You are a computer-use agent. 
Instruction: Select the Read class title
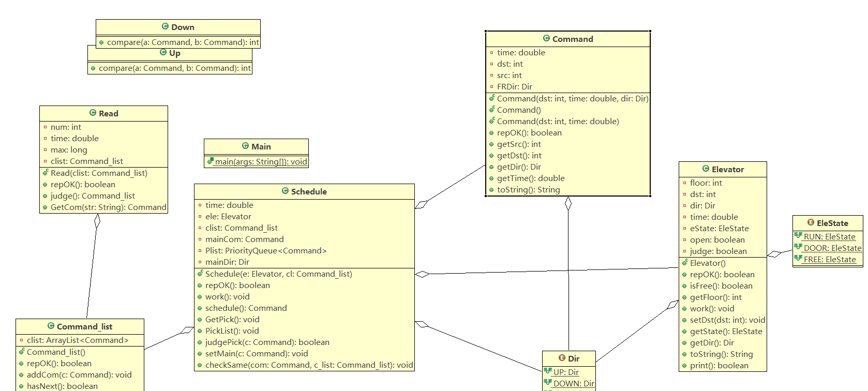(x=109, y=113)
